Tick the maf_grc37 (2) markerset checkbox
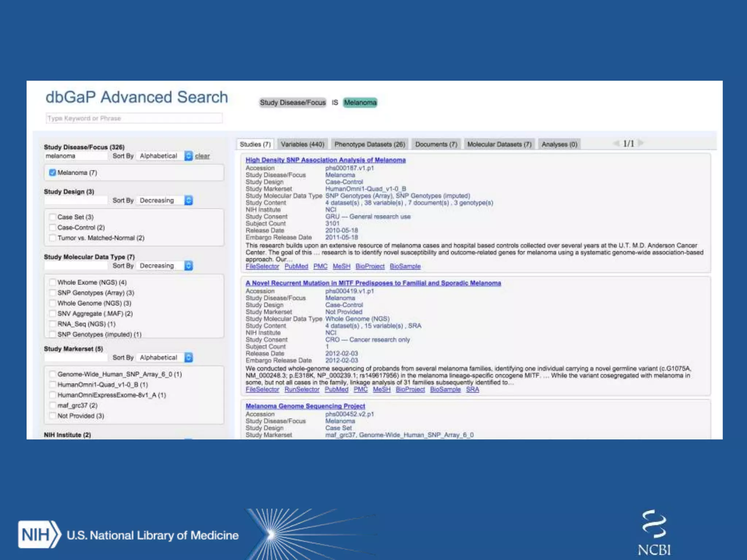The image size is (747, 560). click(53, 405)
